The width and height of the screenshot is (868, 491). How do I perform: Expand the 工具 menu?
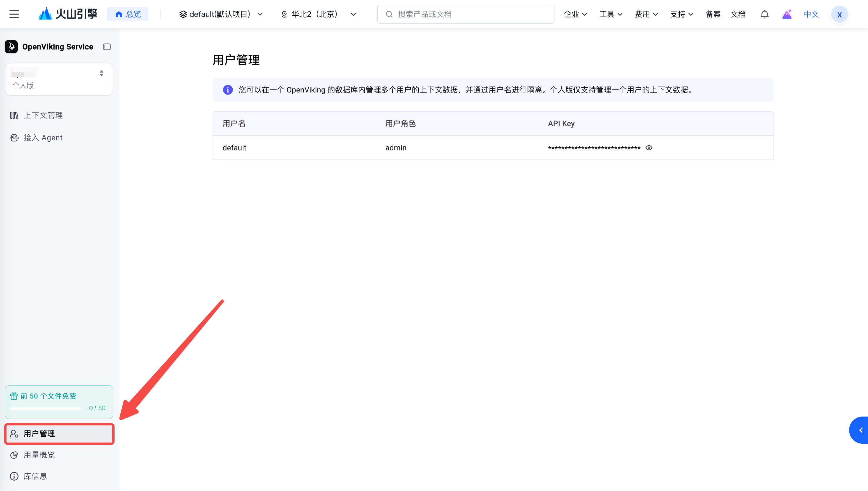point(611,14)
